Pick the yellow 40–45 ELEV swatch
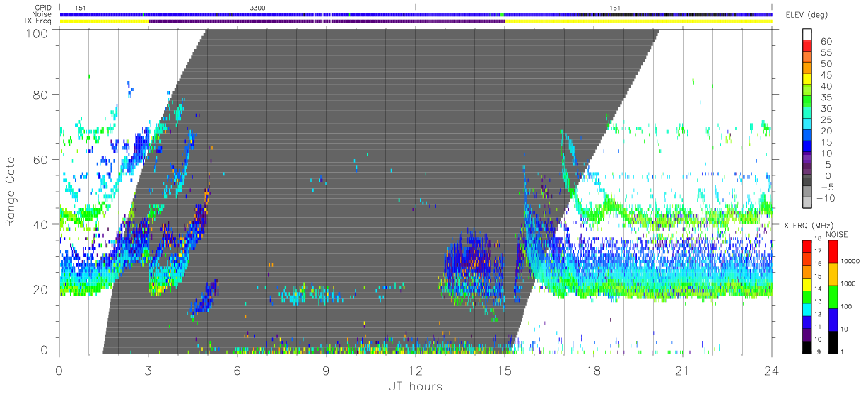 point(807,81)
